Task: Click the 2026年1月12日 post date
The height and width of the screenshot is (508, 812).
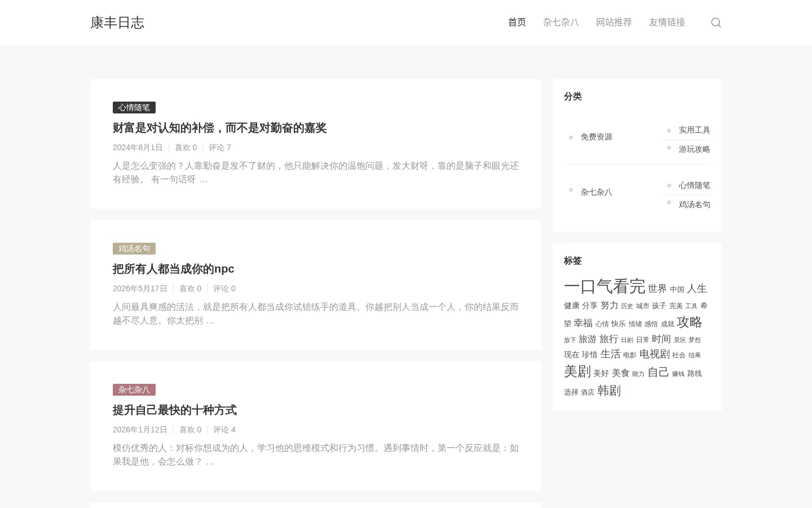Action: pos(140,430)
